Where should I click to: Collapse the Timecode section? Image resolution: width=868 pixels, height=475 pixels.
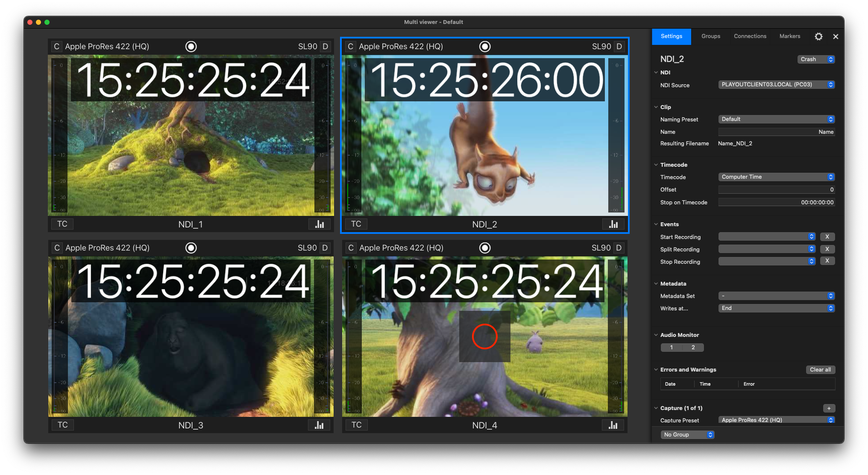[656, 165]
